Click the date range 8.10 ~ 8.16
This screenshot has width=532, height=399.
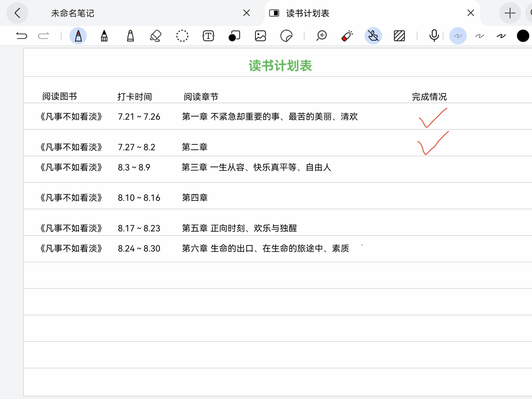tap(139, 198)
